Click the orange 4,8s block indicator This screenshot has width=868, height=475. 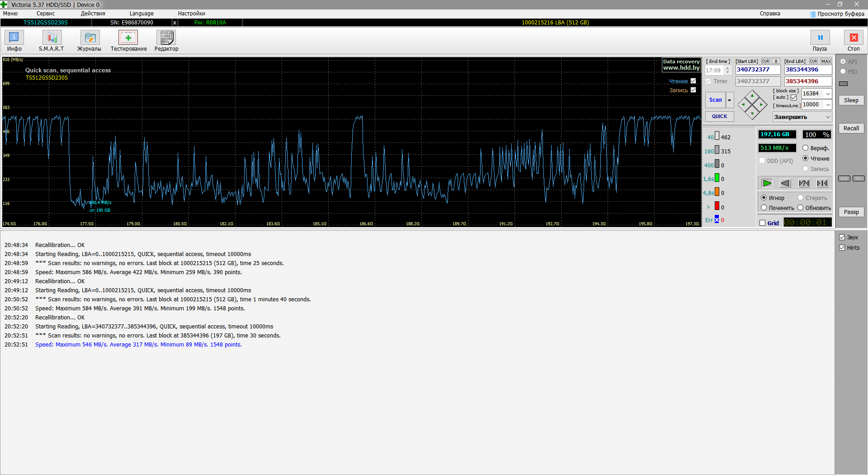717,192
